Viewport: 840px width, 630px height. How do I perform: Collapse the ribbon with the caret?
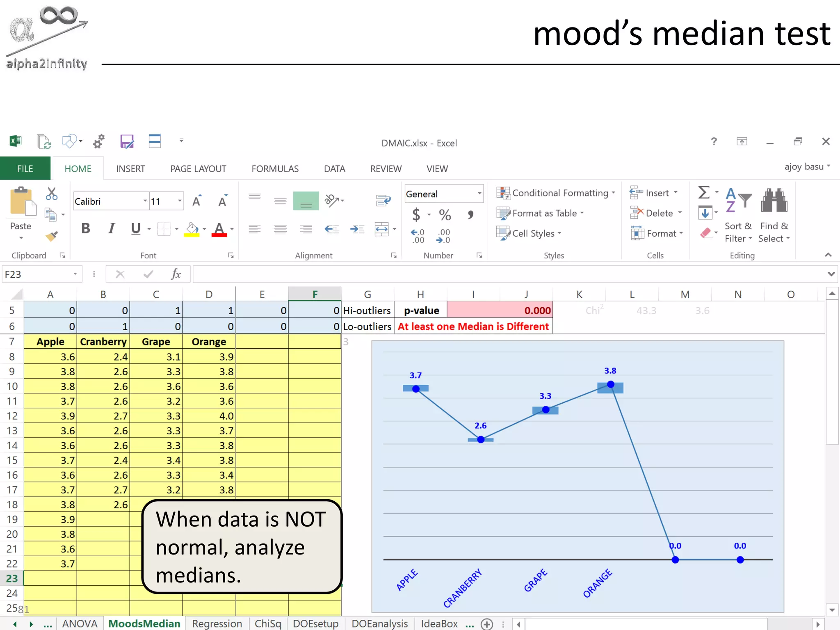pyautogui.click(x=828, y=255)
